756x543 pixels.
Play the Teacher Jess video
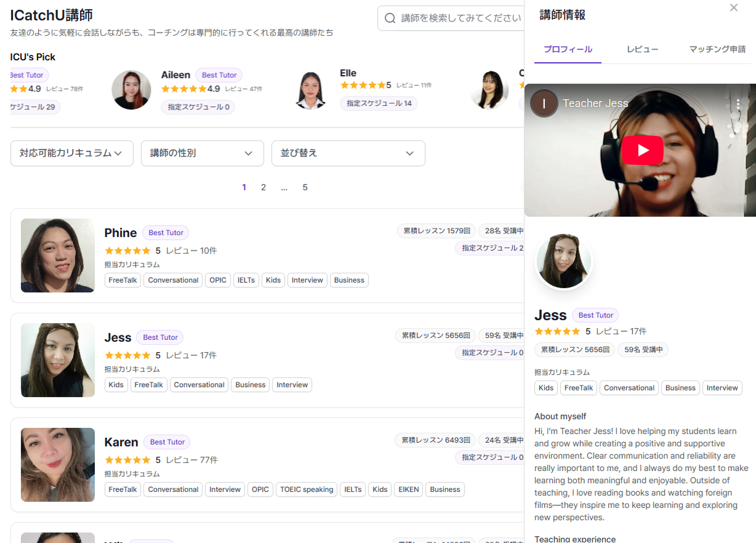(642, 150)
